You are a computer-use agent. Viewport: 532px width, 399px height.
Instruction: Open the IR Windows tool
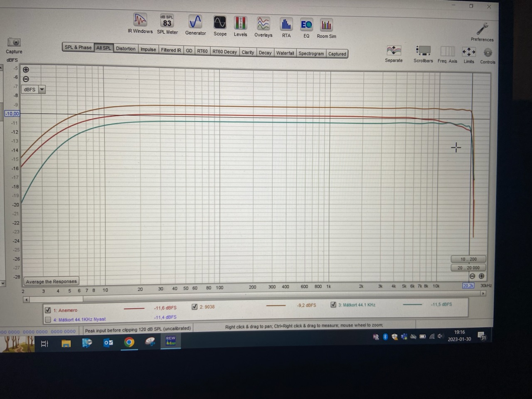(140, 23)
